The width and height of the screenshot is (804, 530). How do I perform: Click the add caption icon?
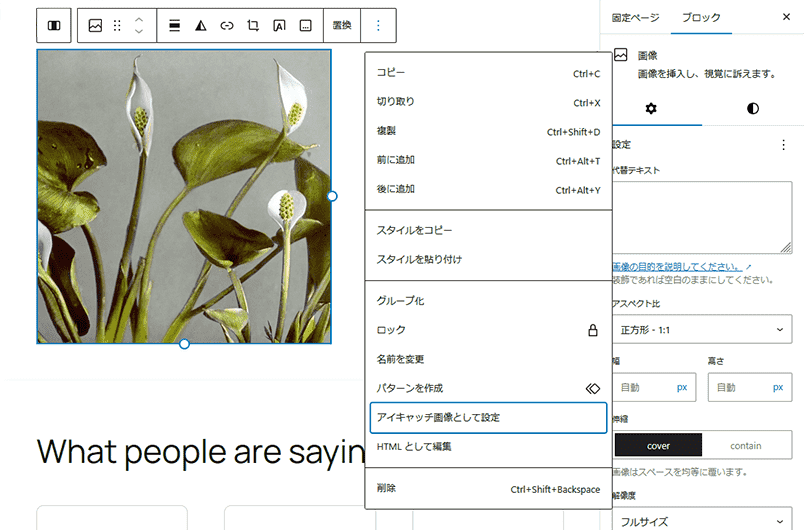click(x=305, y=26)
